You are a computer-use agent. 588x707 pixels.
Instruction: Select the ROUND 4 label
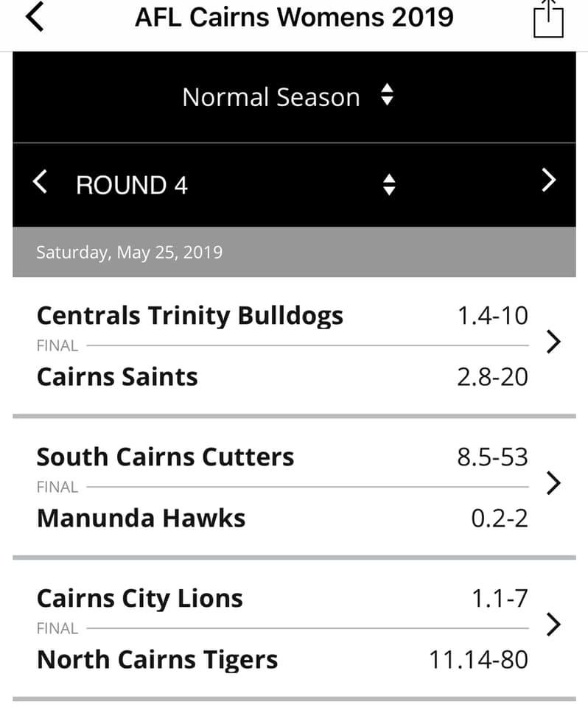132,185
